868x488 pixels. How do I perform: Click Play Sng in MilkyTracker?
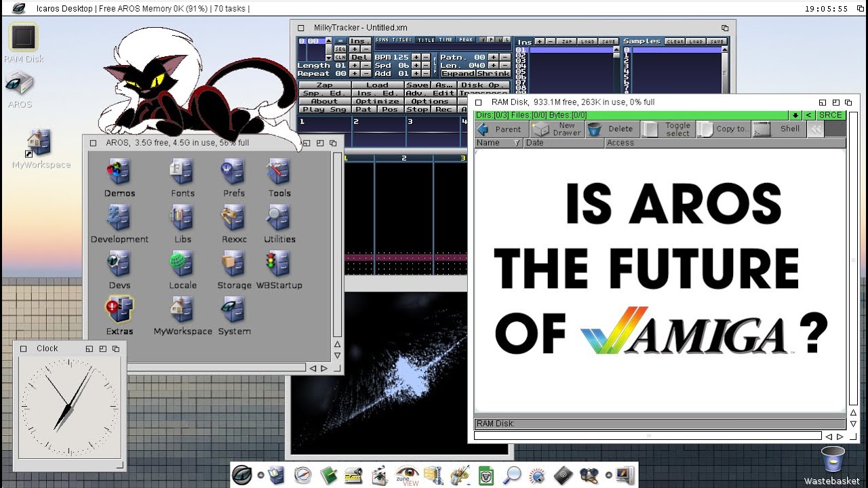(x=325, y=109)
